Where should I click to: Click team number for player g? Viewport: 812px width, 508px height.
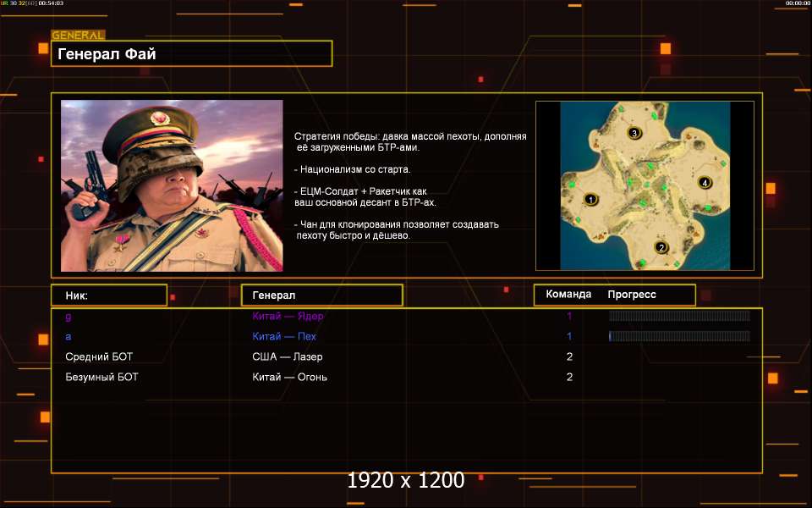pos(569,316)
